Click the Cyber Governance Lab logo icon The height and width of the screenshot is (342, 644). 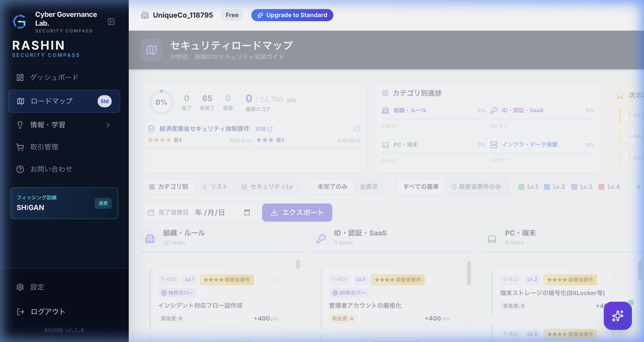pos(20,22)
